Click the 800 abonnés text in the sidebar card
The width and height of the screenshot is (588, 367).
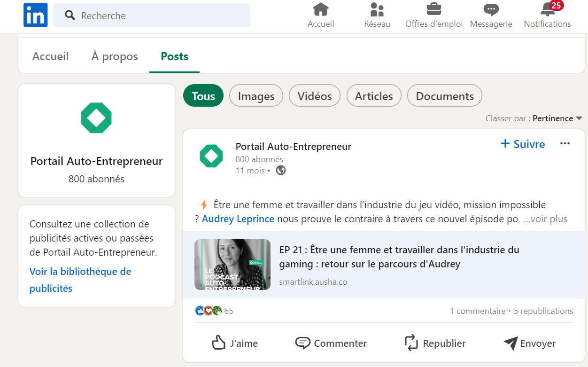point(96,179)
